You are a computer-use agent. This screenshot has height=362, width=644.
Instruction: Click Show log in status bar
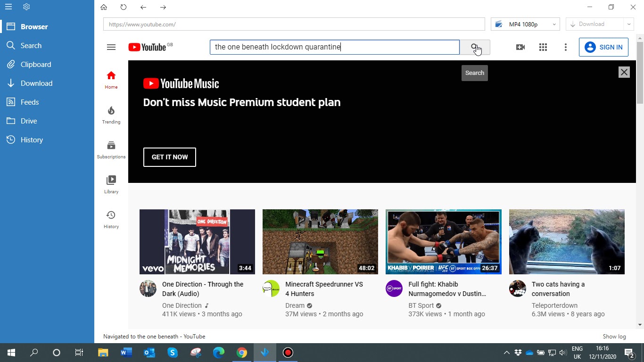pos(614,337)
